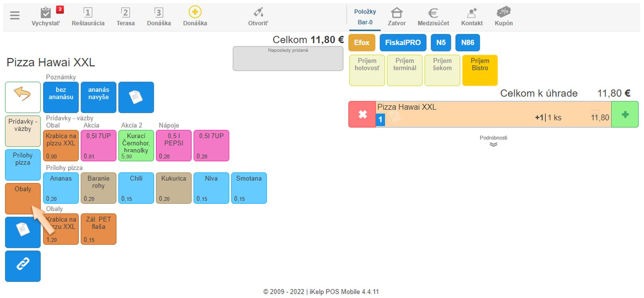Add Zál. PET fľaša packaging

tap(98, 229)
